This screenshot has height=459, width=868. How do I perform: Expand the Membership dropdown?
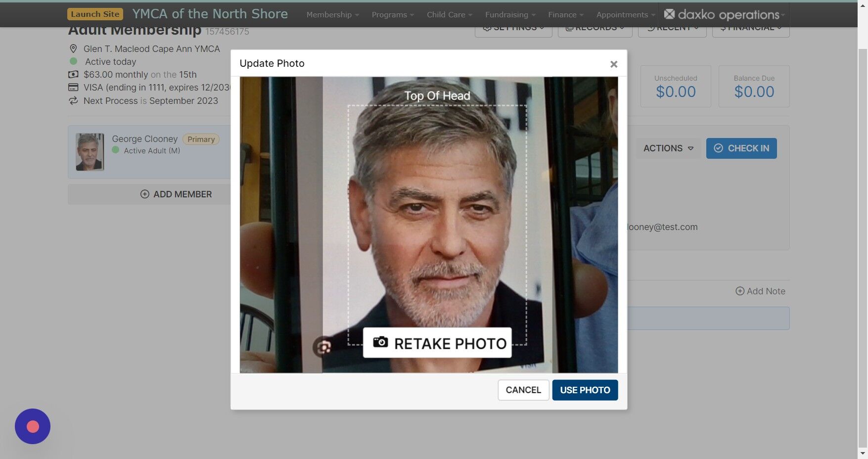[x=332, y=14]
